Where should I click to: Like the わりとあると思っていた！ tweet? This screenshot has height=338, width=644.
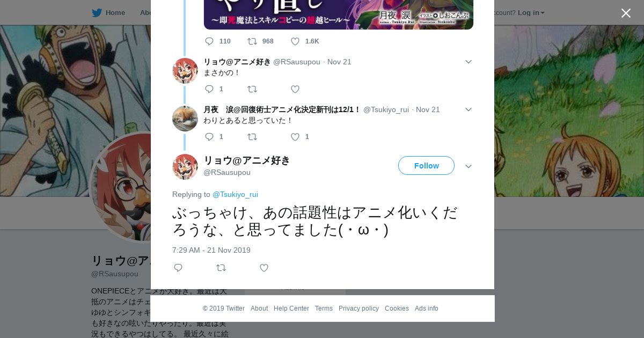pos(295,137)
